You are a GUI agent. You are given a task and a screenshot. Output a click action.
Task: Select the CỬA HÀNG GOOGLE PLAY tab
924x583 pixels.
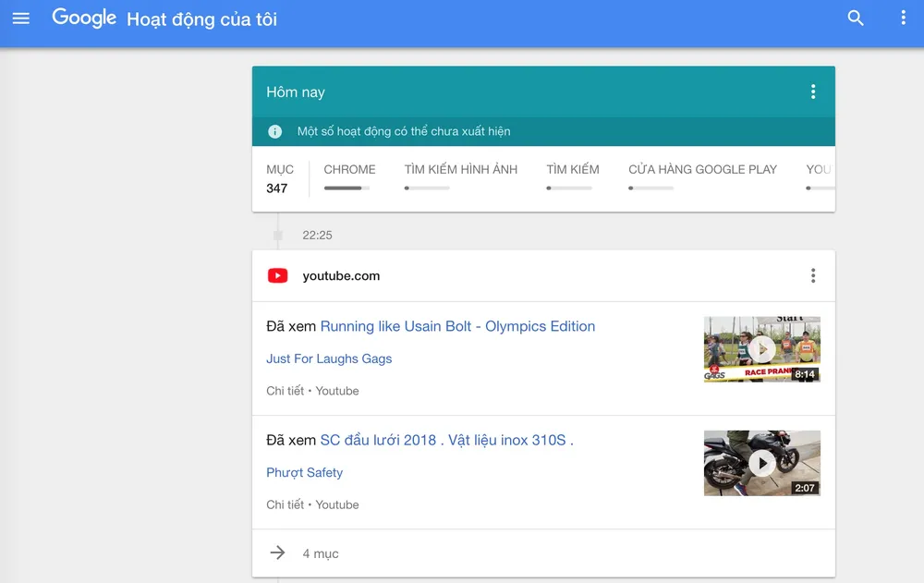[702, 170]
